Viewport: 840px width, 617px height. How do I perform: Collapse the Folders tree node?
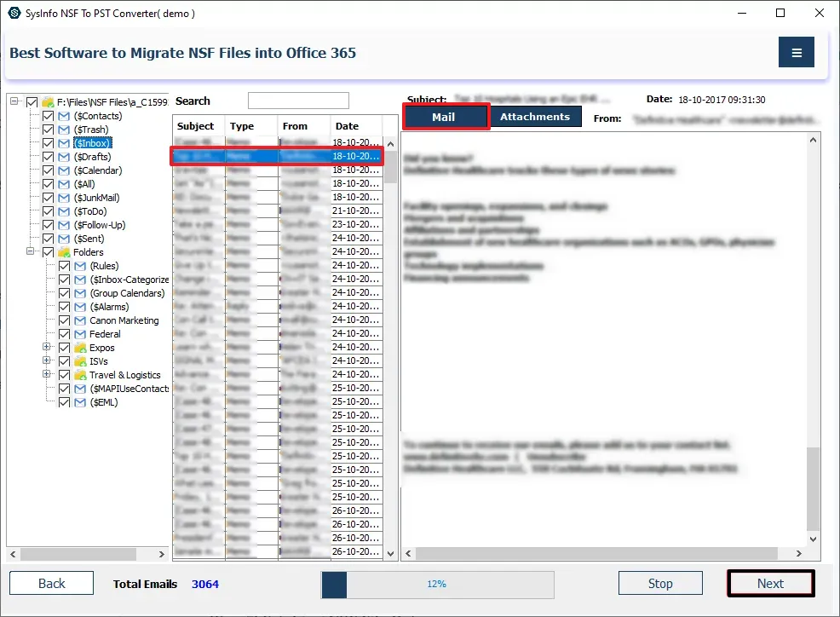pyautogui.click(x=32, y=252)
